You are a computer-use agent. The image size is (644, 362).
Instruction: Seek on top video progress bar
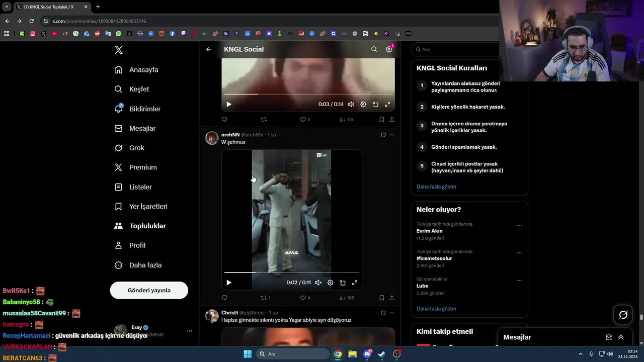click(308, 94)
